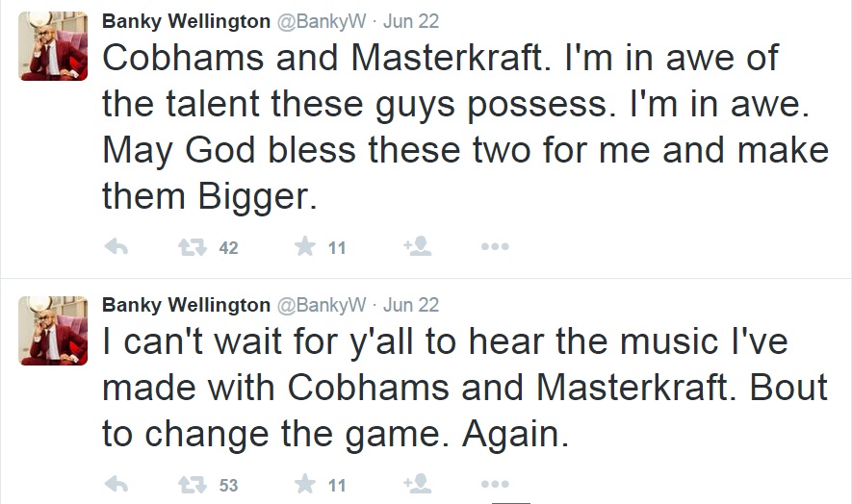Screen dimensions: 852x504
Task: Favorite the "May God bless" tweet
Action: point(305,247)
